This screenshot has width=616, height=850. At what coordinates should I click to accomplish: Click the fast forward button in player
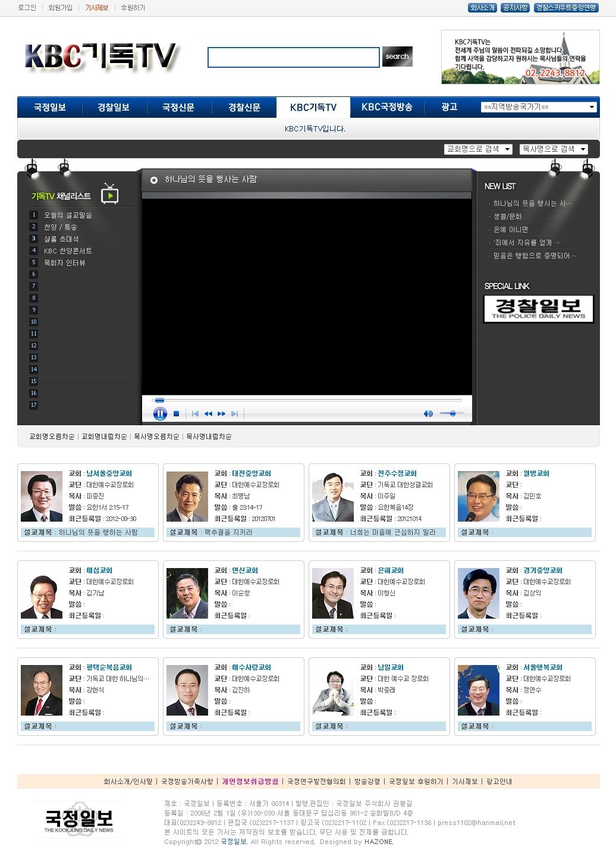pyautogui.click(x=221, y=413)
